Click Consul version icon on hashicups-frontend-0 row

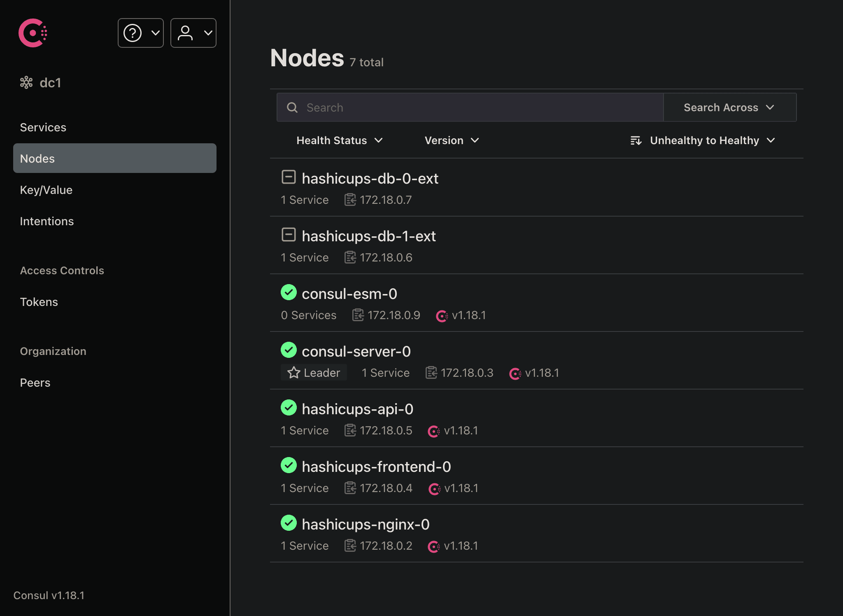coord(434,489)
